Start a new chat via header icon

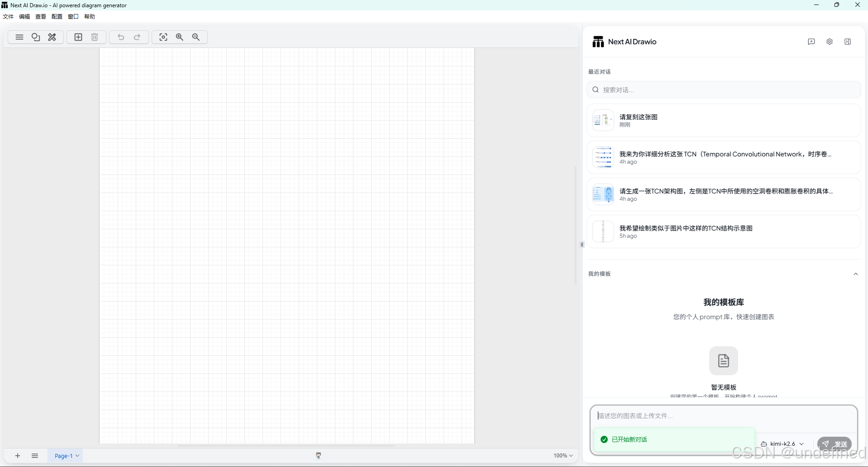pyautogui.click(x=811, y=42)
